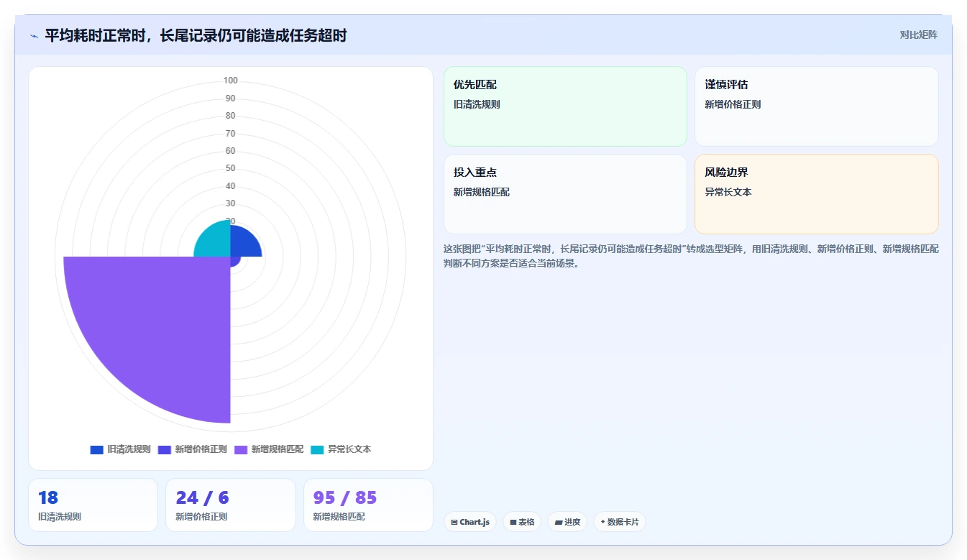
Task: Click the stat card showing 24 / 6
Action: tap(231, 505)
